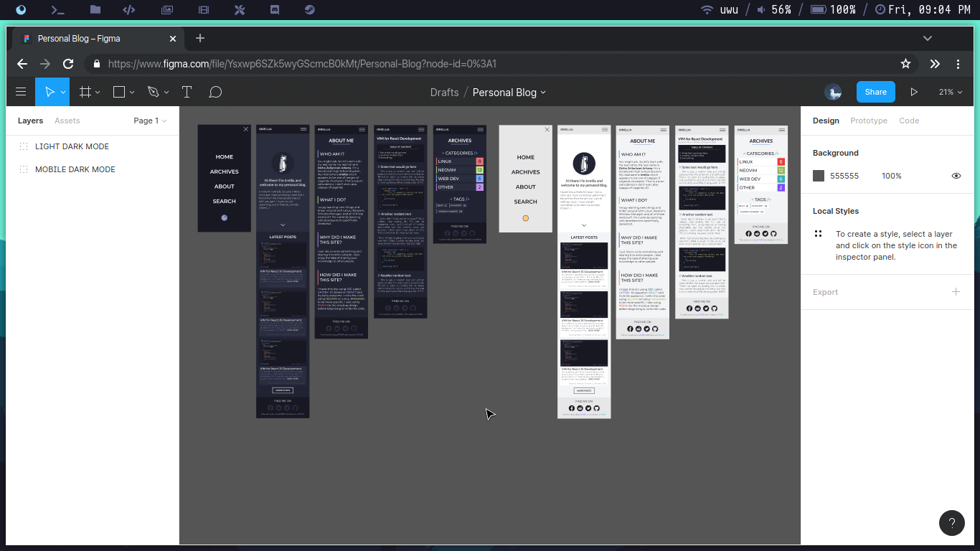Open the Figma main menu
This screenshot has height=551, width=980.
point(21,92)
